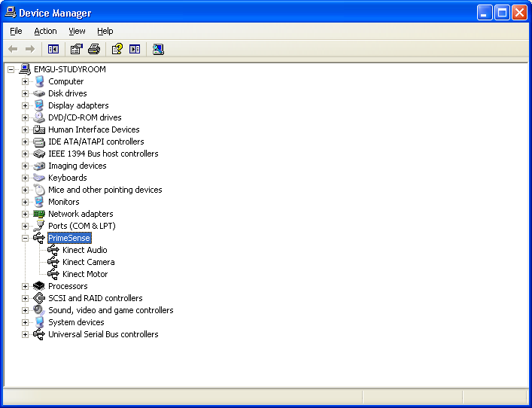Click the Device Manager title bar icon

pos(11,13)
